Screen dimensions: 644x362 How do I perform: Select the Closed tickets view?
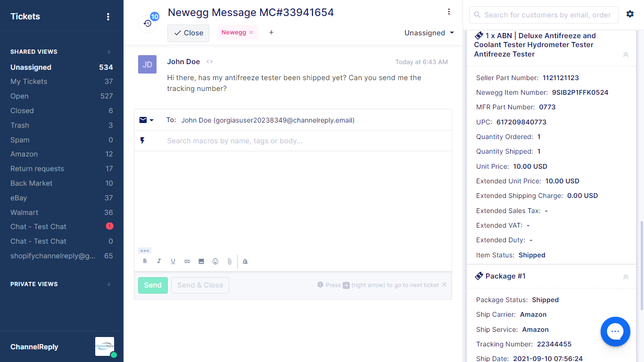[x=62, y=111]
